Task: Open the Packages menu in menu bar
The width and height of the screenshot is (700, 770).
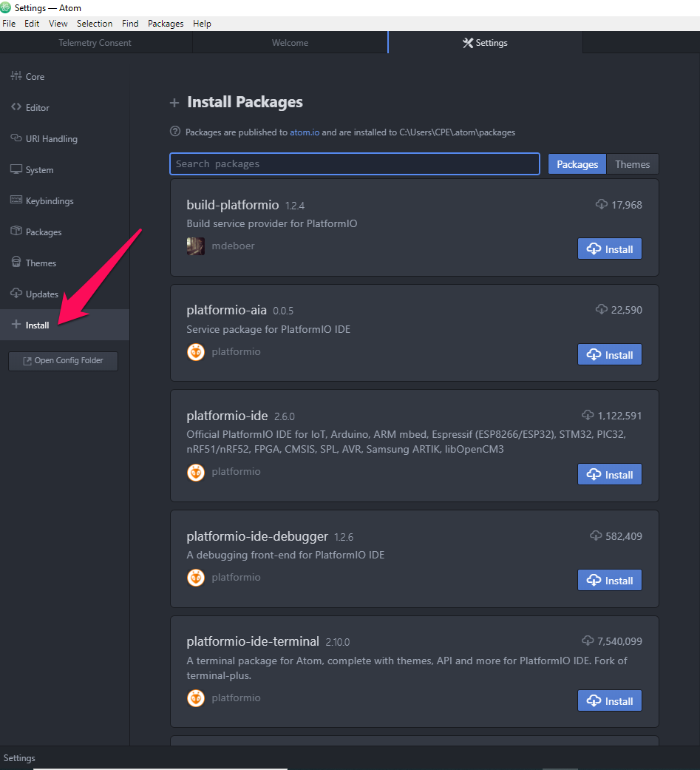Action: [166, 24]
